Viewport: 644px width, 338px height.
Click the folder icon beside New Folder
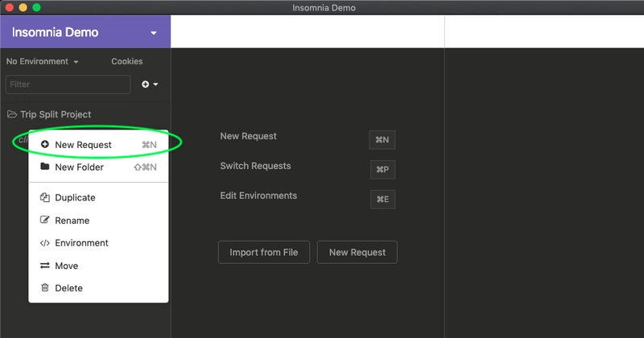[x=45, y=167]
